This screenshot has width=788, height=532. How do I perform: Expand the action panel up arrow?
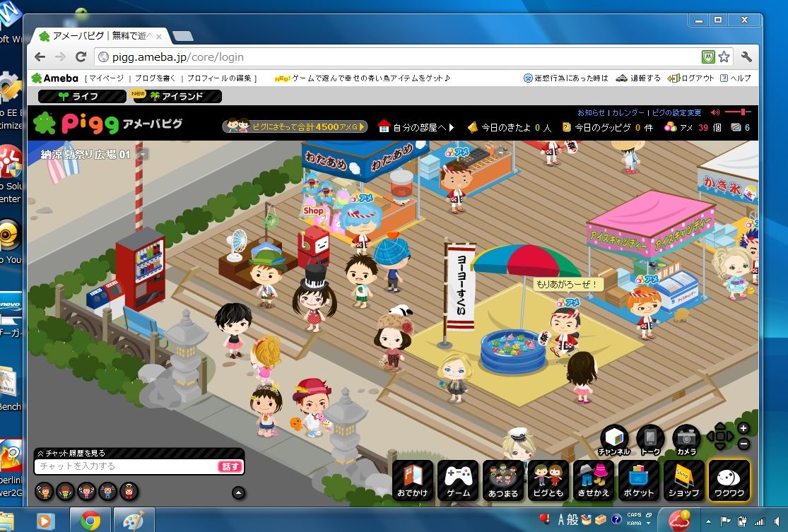tap(239, 493)
